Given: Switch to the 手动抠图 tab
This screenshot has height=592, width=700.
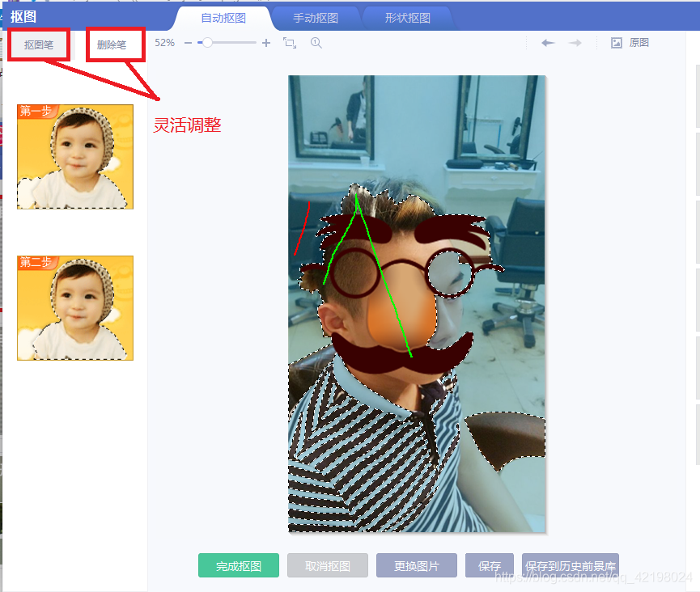Looking at the screenshot, I should [x=315, y=18].
